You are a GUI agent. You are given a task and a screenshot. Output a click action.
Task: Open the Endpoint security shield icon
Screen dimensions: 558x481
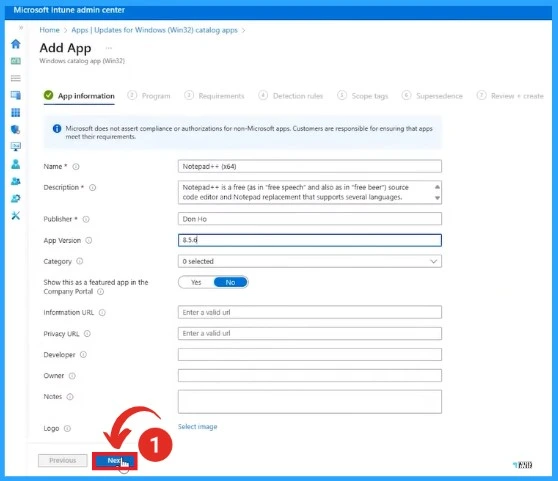(16, 130)
